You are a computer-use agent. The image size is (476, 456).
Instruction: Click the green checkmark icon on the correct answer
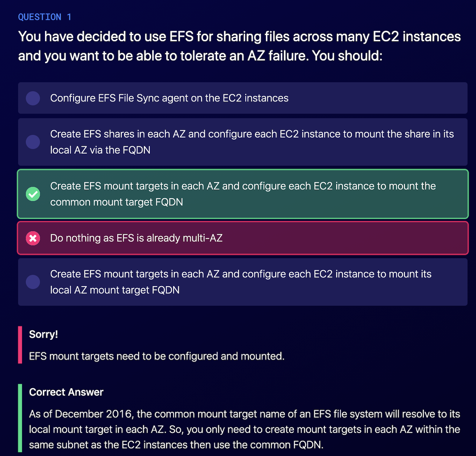[33, 194]
